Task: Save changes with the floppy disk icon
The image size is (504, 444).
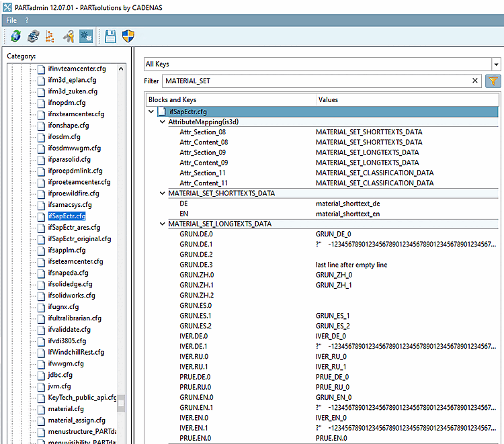Action: tap(111, 37)
